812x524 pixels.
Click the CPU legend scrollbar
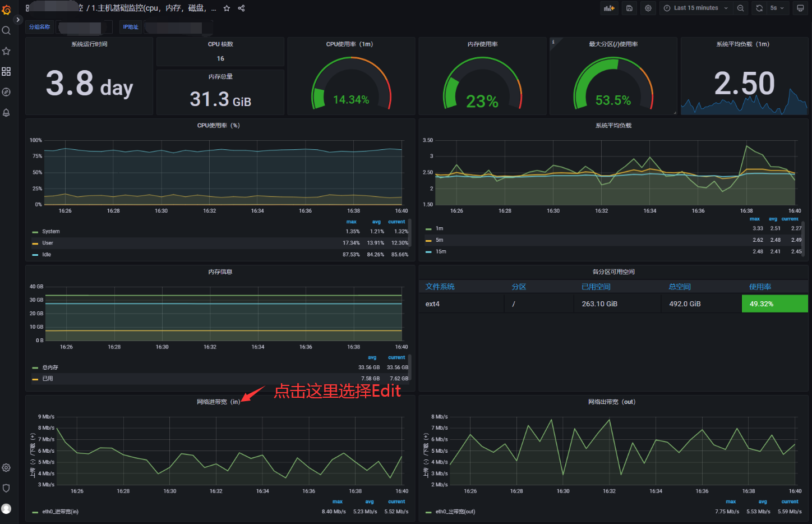tap(410, 233)
